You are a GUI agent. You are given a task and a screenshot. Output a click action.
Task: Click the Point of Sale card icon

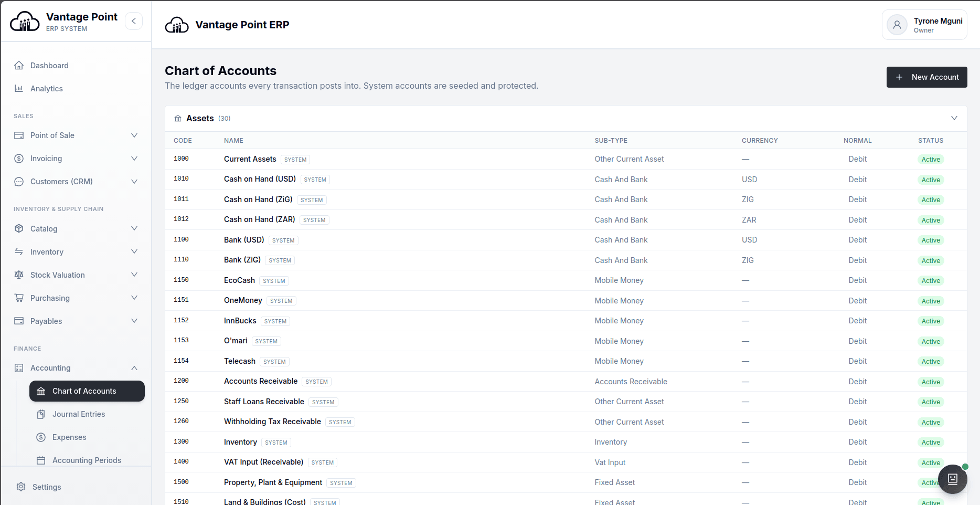[19, 135]
